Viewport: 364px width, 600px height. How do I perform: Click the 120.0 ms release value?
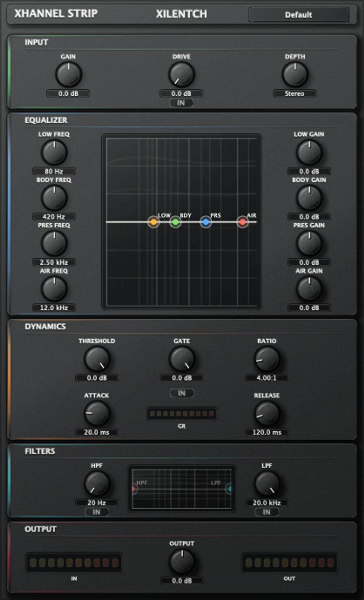(267, 432)
